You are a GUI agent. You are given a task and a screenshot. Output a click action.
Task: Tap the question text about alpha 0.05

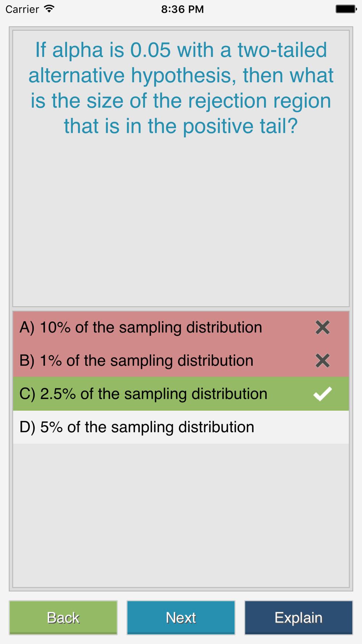pyautogui.click(x=181, y=88)
